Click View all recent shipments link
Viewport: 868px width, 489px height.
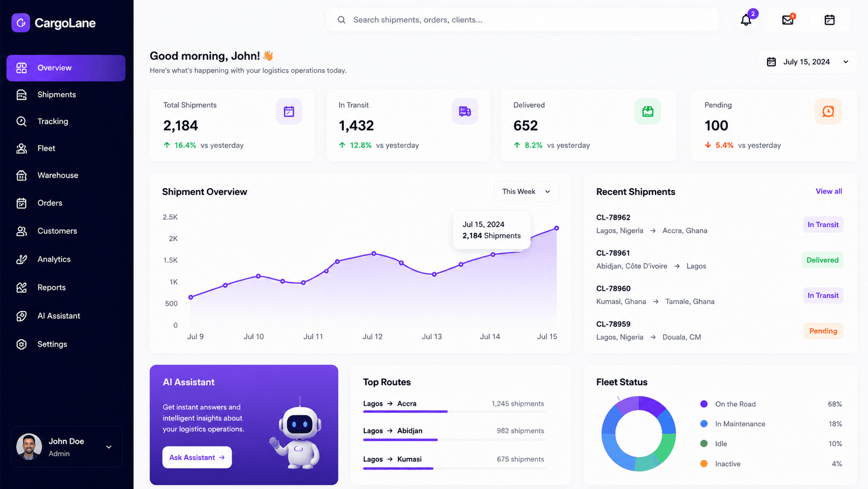point(829,191)
